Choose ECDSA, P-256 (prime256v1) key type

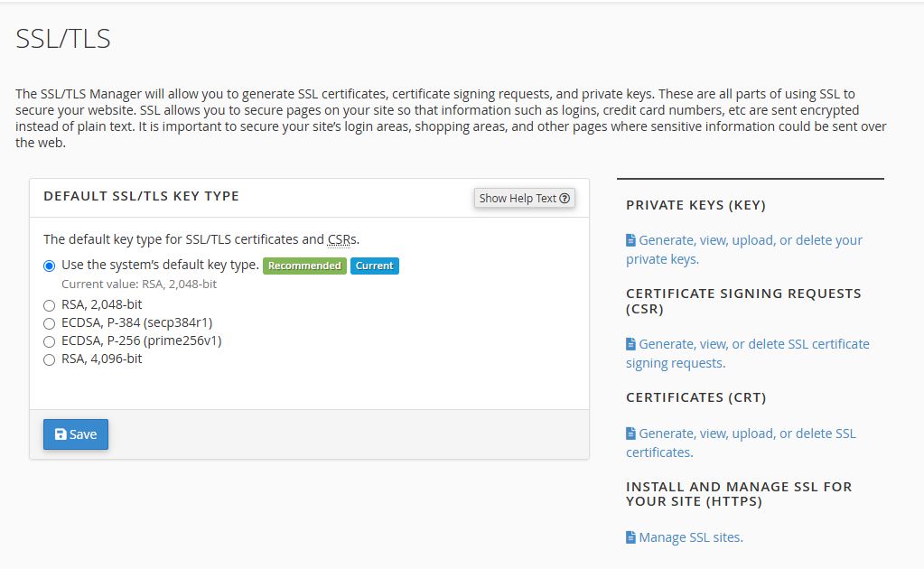pyautogui.click(x=49, y=341)
